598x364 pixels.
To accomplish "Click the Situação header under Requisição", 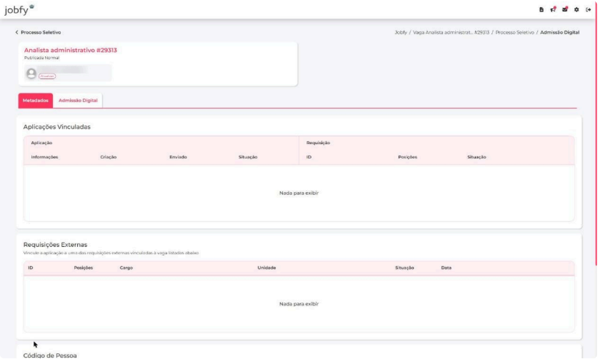I will pos(477,157).
